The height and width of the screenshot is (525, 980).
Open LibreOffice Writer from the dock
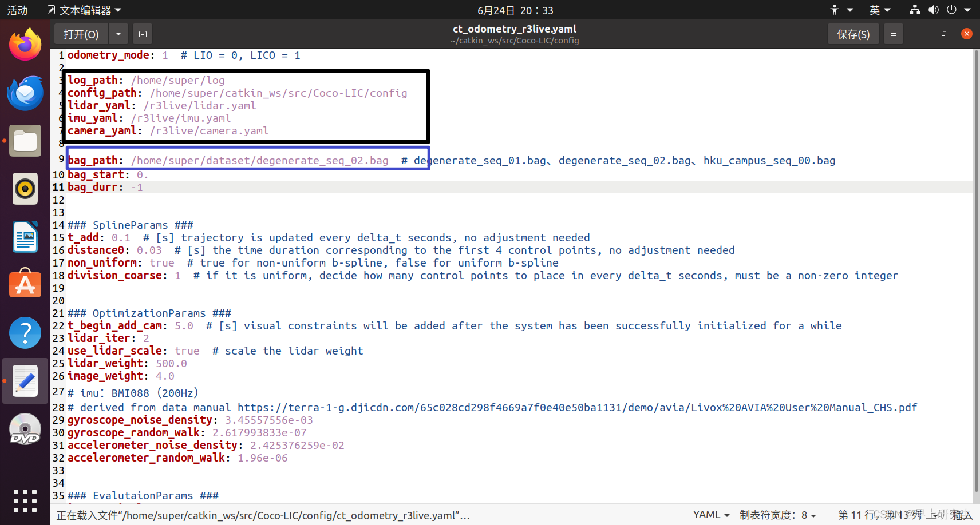coord(25,237)
